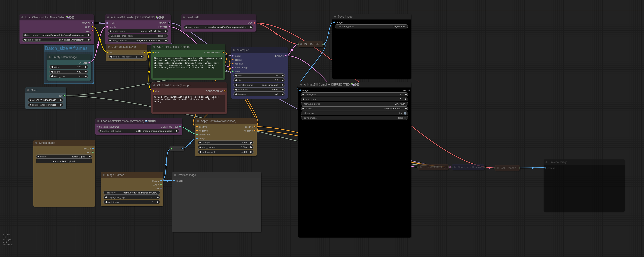Click the right arrow on frame_rate widget
644x257 pixels.
[x=405, y=95]
